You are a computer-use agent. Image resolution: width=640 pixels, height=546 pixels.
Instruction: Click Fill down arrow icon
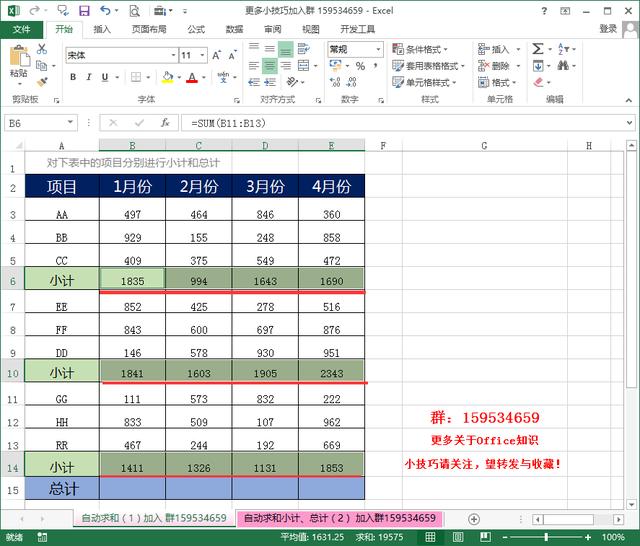538,66
